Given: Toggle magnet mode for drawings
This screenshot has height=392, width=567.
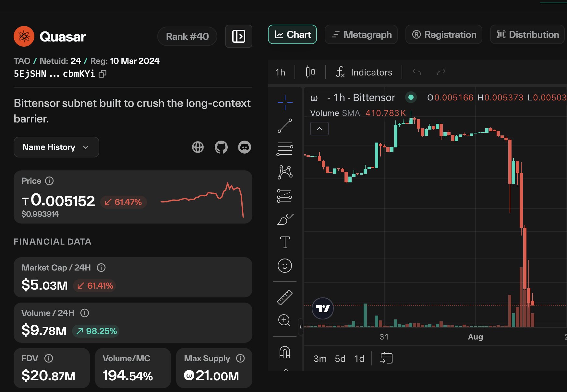Looking at the screenshot, I should click(285, 352).
